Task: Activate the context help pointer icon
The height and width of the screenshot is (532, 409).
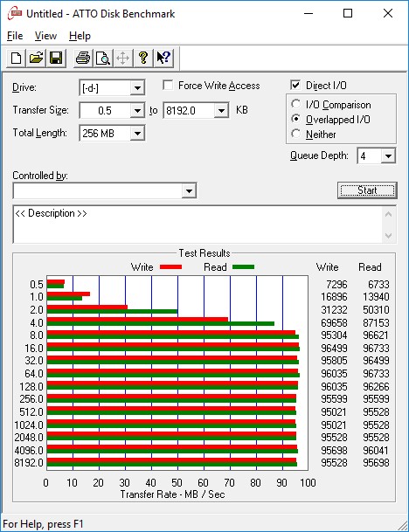Action: click(x=163, y=58)
